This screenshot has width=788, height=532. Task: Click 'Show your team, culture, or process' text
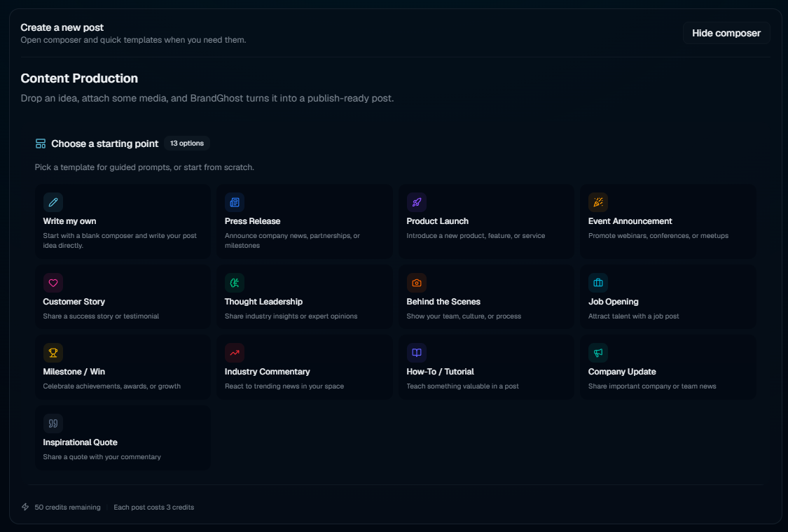[464, 316]
